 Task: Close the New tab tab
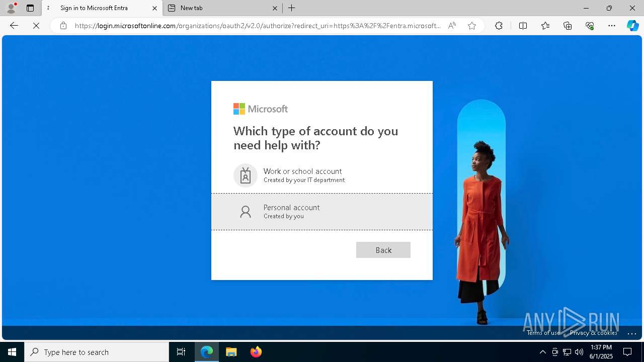coord(275,8)
